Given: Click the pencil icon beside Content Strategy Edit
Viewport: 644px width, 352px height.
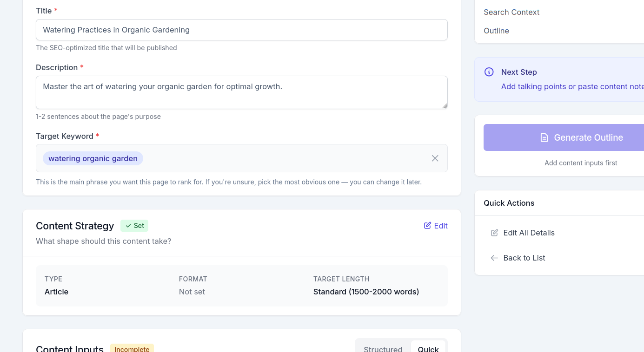Looking at the screenshot, I should (427, 226).
